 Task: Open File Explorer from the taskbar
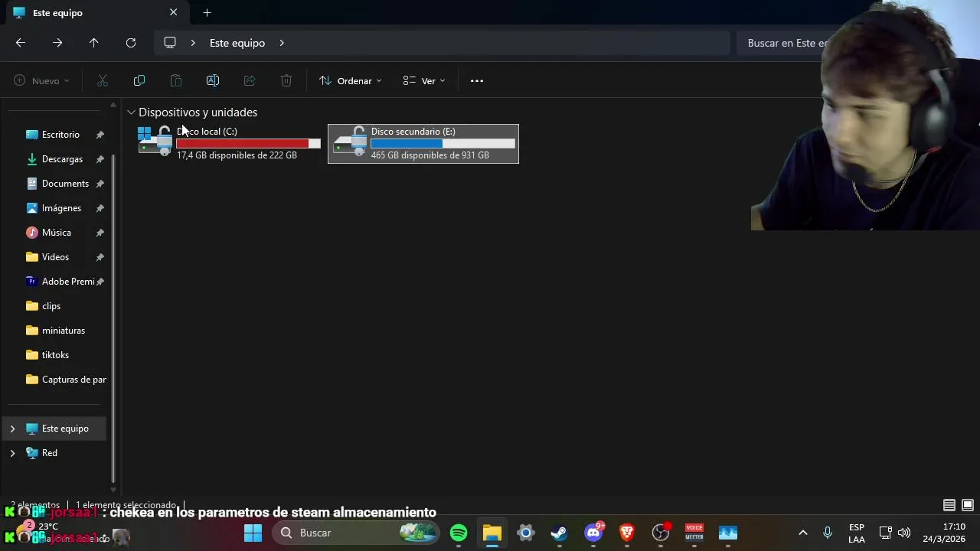(492, 533)
